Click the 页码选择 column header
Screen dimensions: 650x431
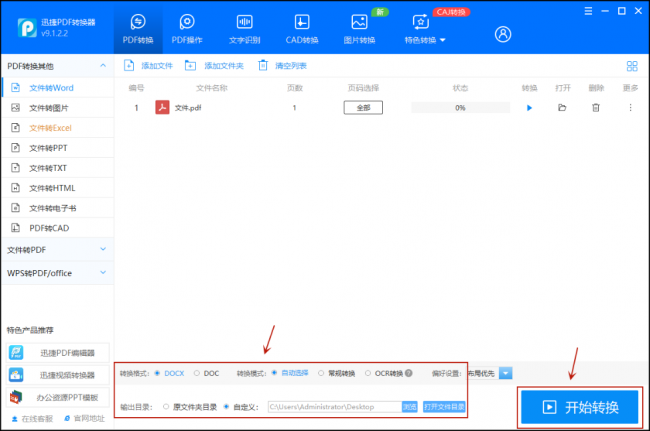coord(363,88)
